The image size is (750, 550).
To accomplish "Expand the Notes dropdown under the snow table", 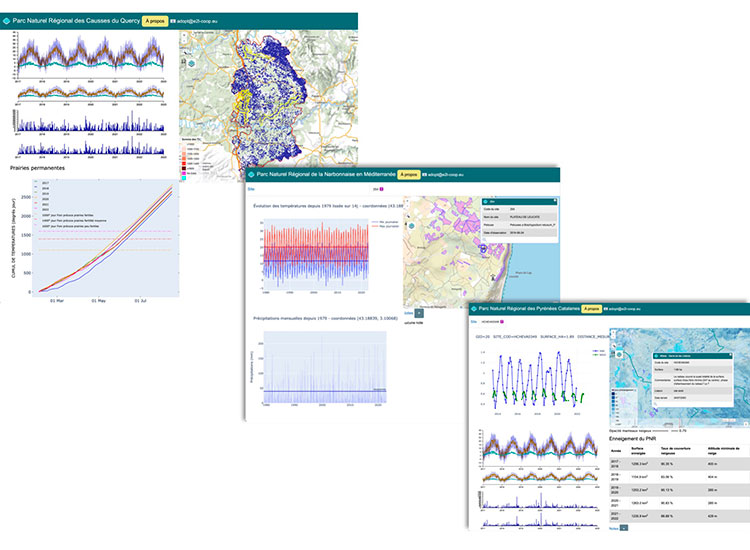I will (625, 528).
